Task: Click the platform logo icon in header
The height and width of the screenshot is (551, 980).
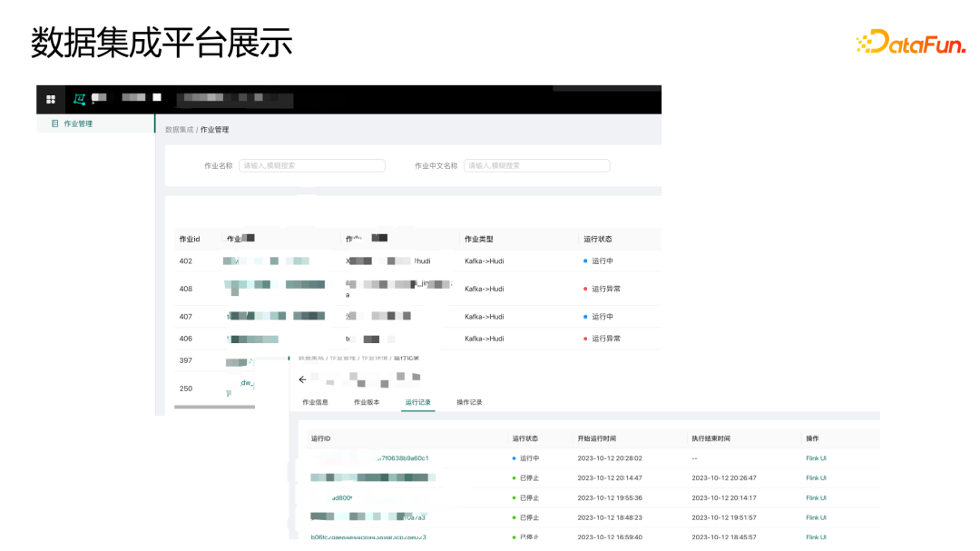Action: pyautogui.click(x=79, y=98)
